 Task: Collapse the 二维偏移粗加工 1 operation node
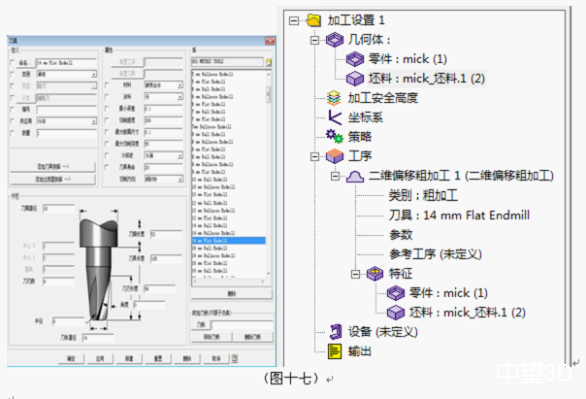(x=335, y=176)
